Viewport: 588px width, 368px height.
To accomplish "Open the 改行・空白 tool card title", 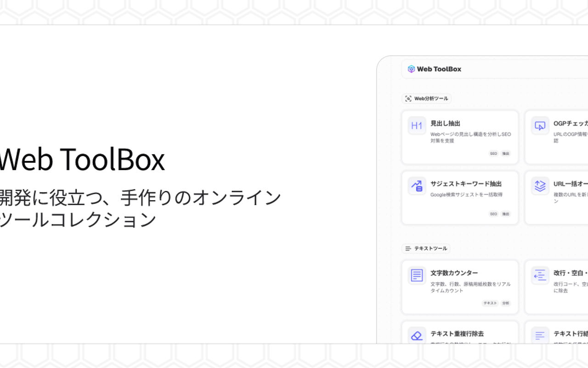I will coord(571,273).
